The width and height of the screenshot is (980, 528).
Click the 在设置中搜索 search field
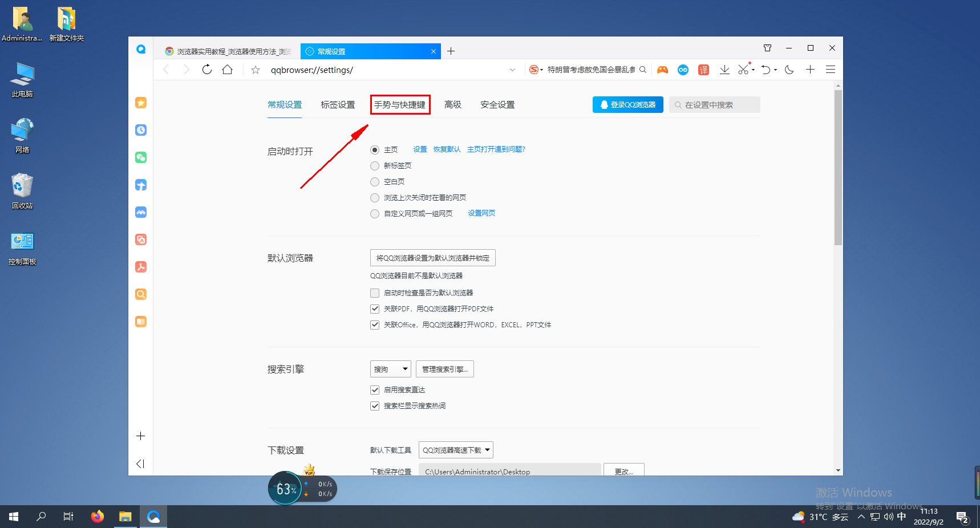pyautogui.click(x=715, y=105)
